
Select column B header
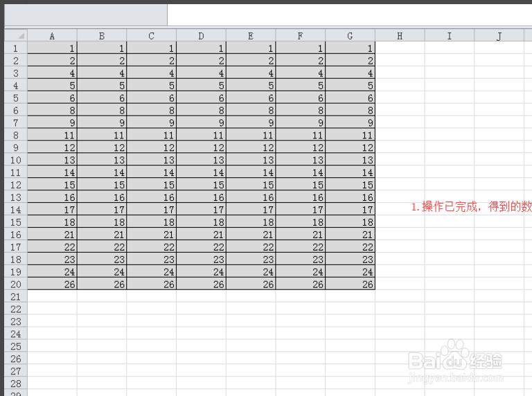point(102,35)
